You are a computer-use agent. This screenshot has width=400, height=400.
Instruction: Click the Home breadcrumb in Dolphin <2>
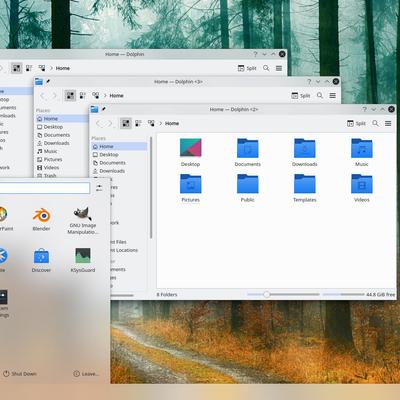click(x=172, y=123)
